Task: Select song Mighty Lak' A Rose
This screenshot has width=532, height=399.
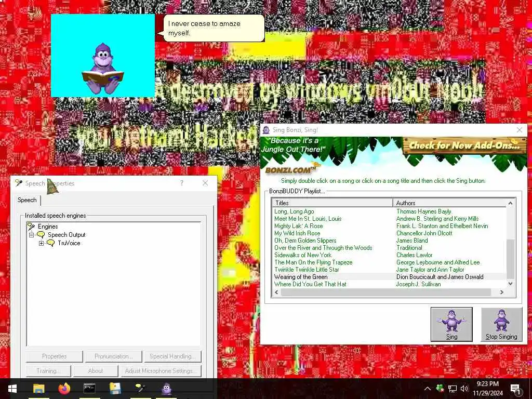Action: 299,226
